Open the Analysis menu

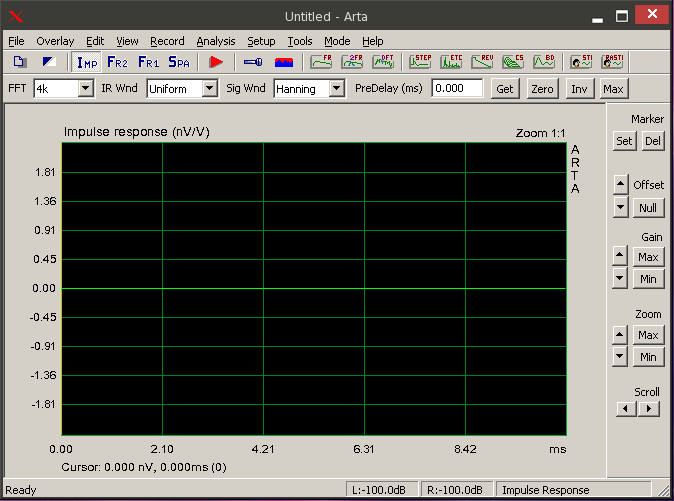[x=216, y=41]
